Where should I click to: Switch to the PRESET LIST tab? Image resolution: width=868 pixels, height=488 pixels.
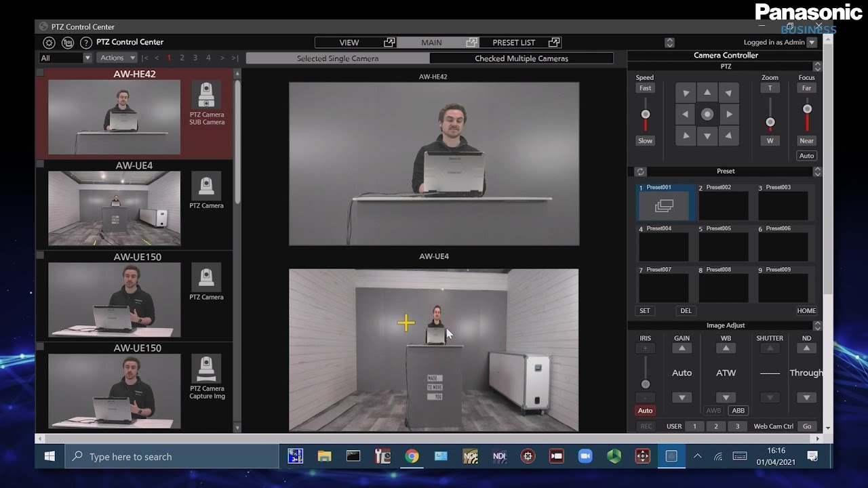[x=513, y=43]
